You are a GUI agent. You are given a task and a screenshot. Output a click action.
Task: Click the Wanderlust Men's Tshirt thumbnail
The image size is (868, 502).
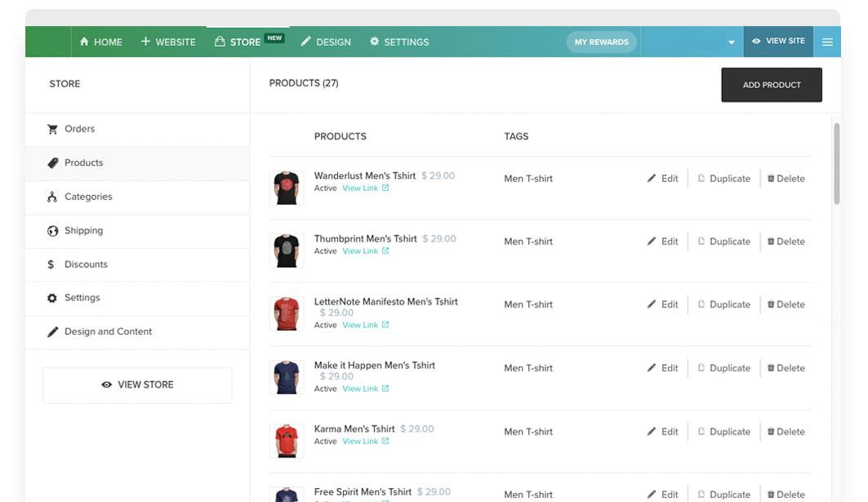click(x=287, y=189)
